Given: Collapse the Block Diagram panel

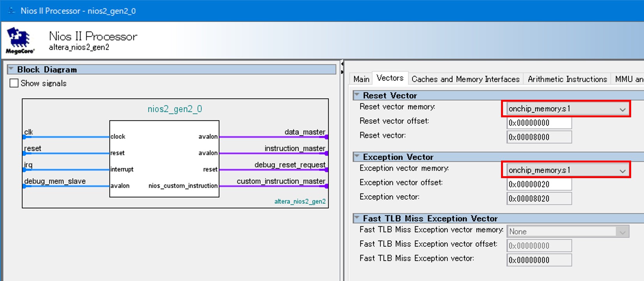Looking at the screenshot, I should click(x=11, y=69).
